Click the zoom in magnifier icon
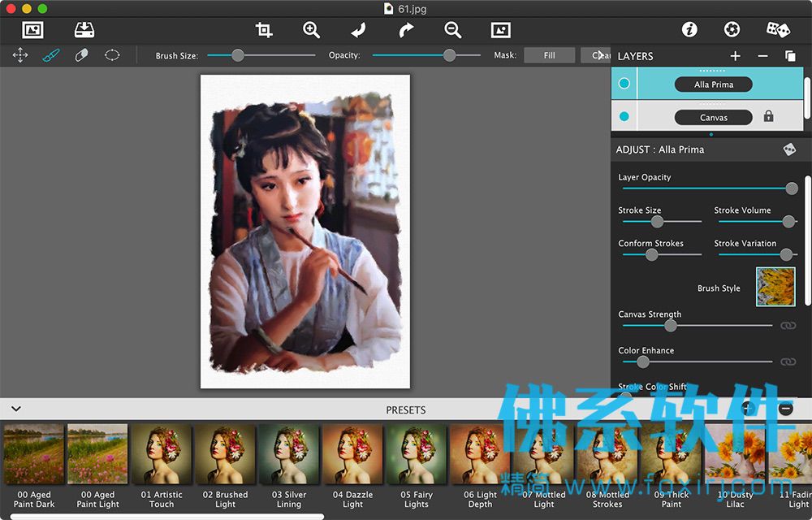This screenshot has width=812, height=520. 311,30
